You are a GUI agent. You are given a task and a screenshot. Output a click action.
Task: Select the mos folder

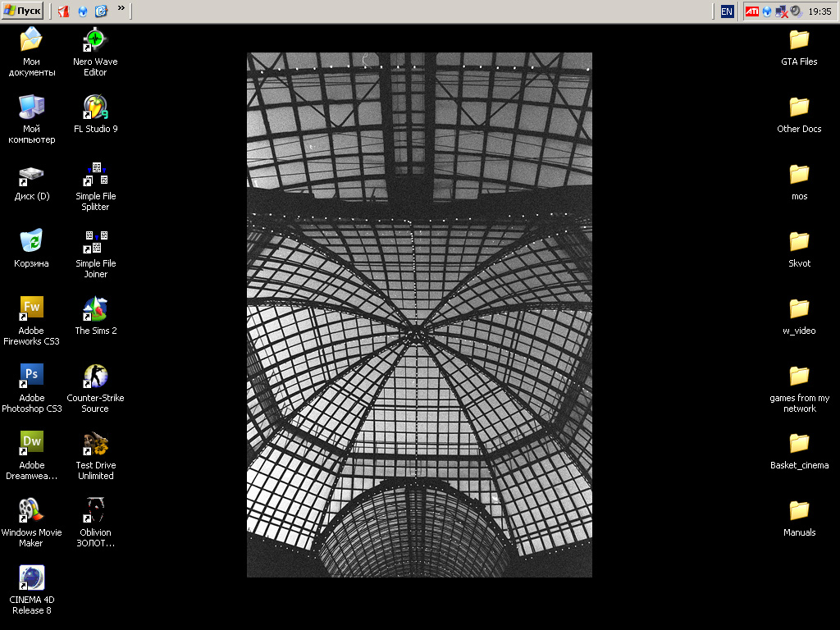pyautogui.click(x=799, y=182)
